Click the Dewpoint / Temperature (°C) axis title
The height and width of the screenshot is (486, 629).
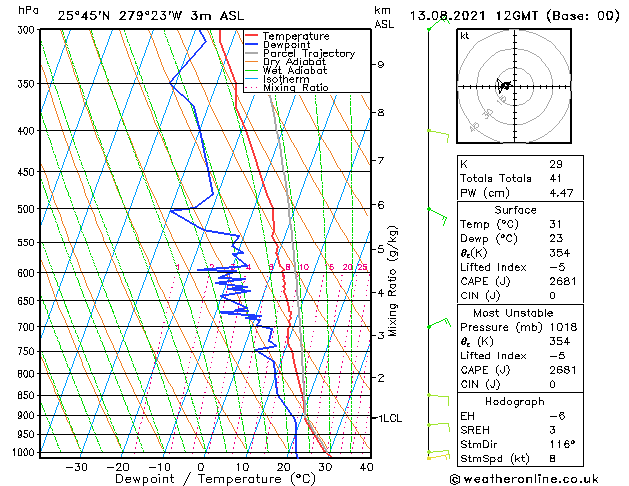[215, 479]
